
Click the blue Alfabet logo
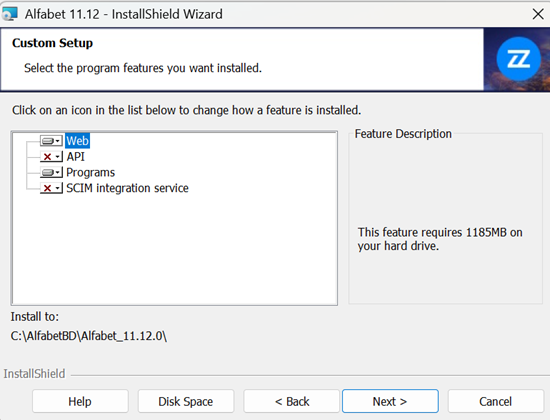(x=518, y=59)
